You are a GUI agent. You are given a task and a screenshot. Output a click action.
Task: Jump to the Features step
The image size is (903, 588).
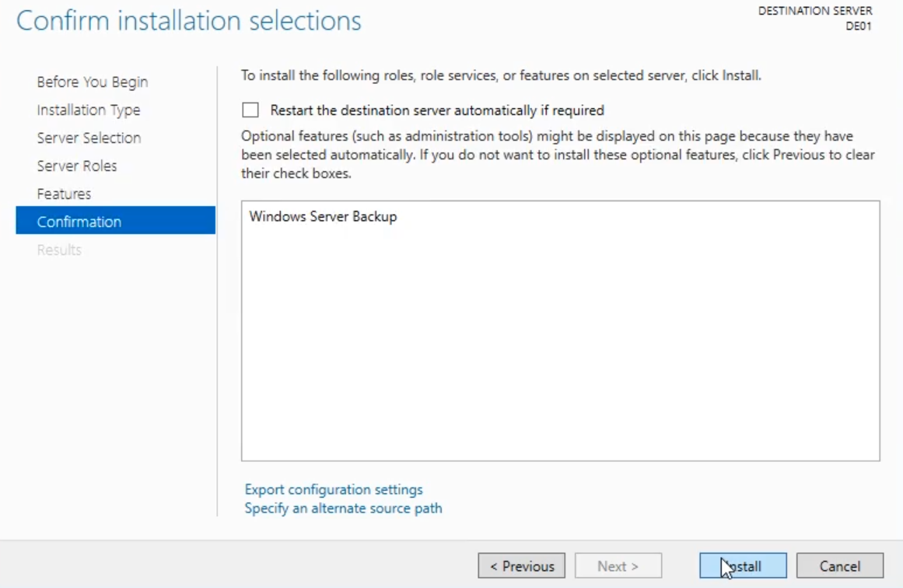point(64,194)
